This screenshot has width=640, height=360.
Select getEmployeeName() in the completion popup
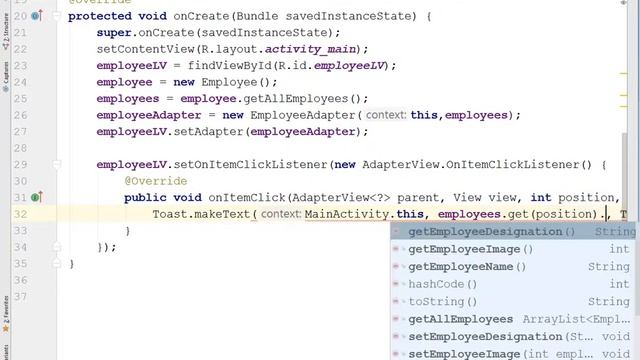[513, 267]
